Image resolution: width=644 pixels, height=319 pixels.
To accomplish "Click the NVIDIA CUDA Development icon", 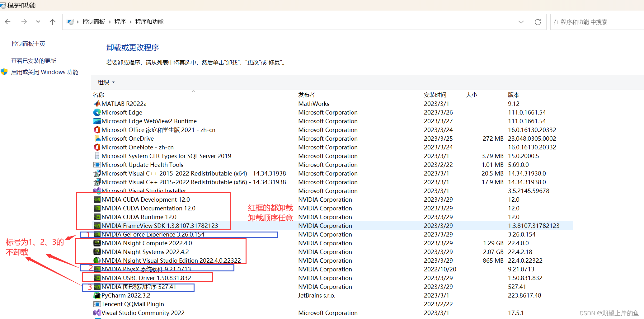I will click(97, 199).
